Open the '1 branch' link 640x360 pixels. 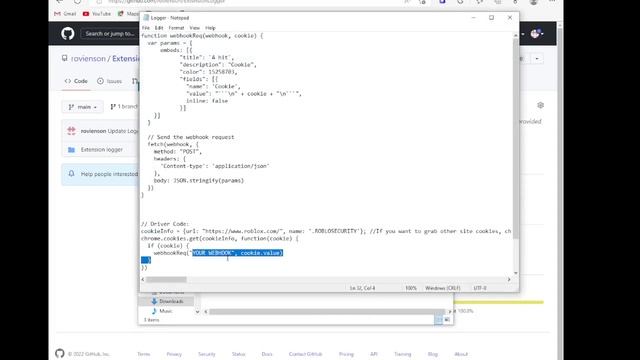(x=124, y=107)
